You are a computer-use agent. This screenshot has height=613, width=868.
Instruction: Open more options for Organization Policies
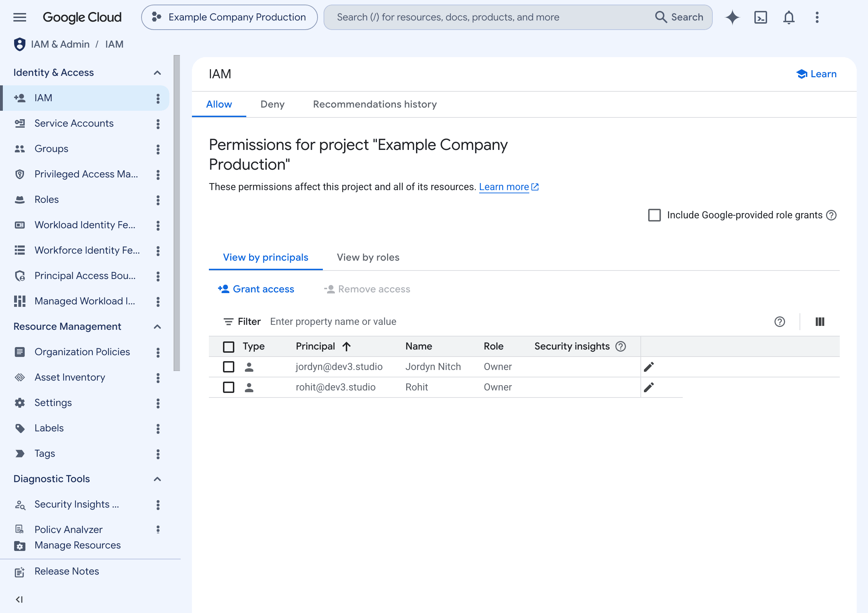point(158,352)
